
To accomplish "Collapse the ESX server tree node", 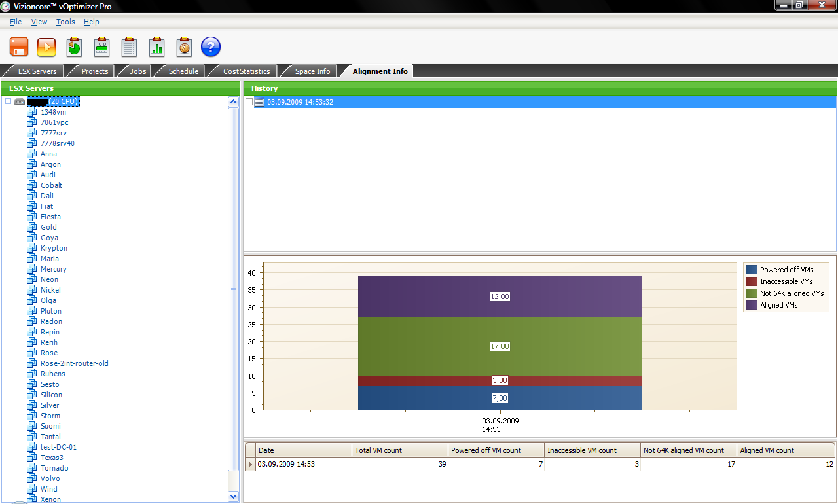I will tap(8, 101).
